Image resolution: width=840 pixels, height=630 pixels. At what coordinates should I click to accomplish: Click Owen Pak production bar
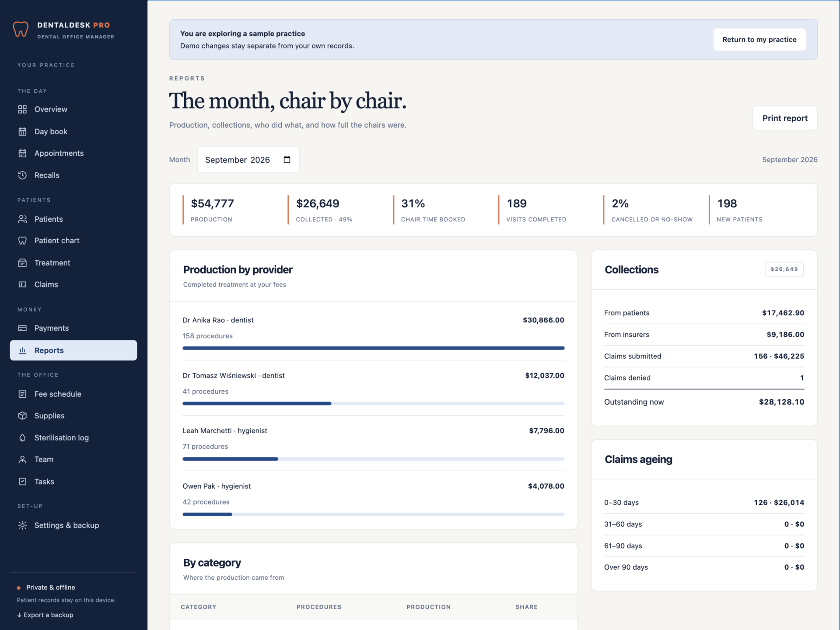pyautogui.click(x=373, y=514)
